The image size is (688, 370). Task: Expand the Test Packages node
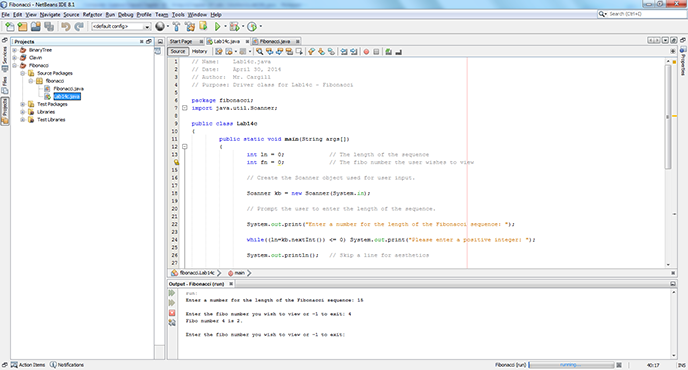[22, 104]
